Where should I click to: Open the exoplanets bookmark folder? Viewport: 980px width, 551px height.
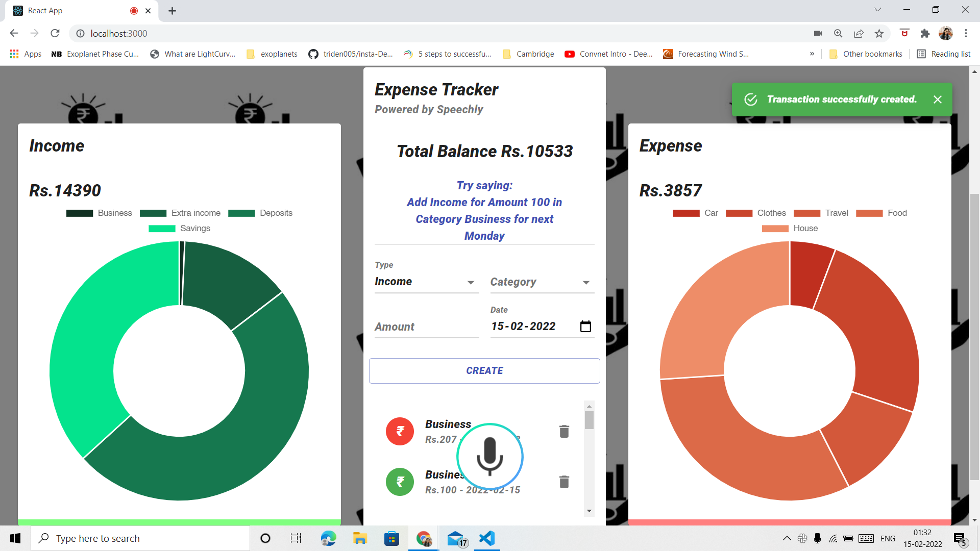point(272,54)
